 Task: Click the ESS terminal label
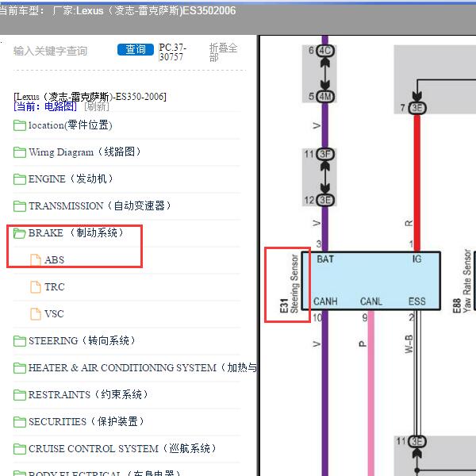click(416, 301)
